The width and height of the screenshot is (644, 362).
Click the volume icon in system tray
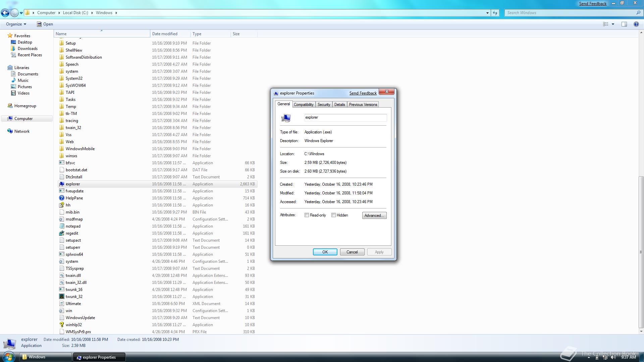[x=613, y=357]
